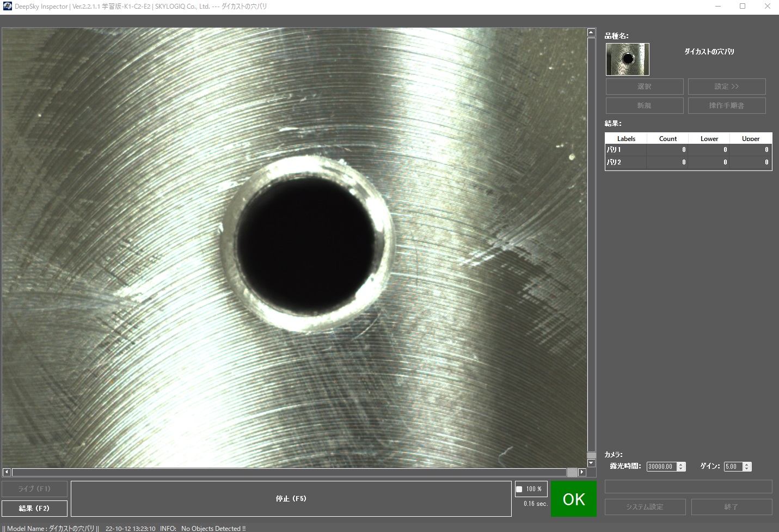Click the image vertical scrollbar up arrow
Image resolution: width=779 pixels, height=532 pixels.
pyautogui.click(x=592, y=33)
